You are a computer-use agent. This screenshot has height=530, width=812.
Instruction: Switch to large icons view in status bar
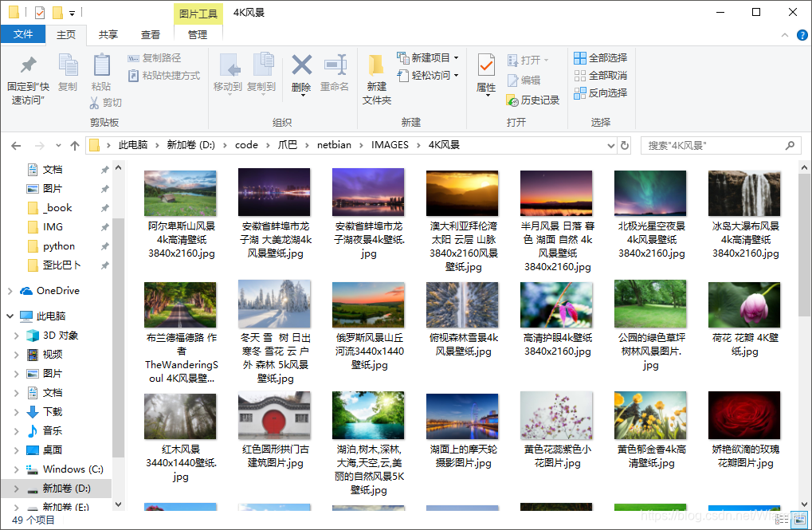[x=799, y=520]
